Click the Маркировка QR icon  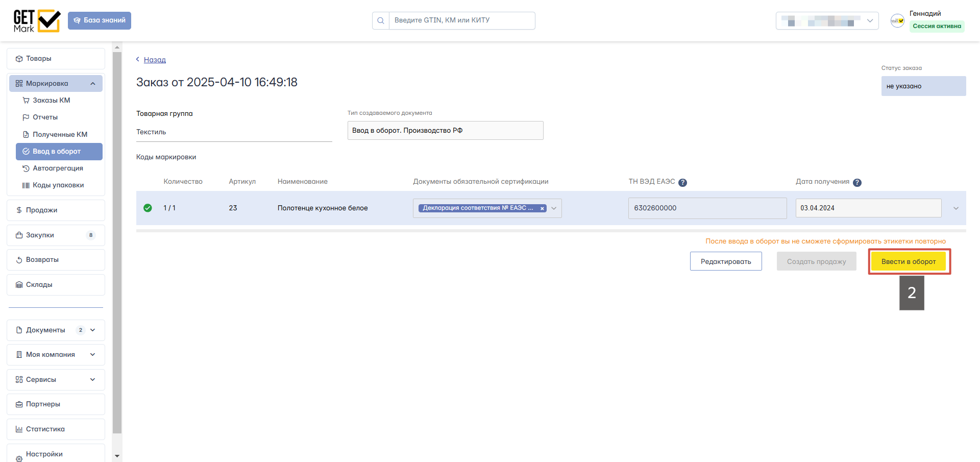(x=19, y=84)
